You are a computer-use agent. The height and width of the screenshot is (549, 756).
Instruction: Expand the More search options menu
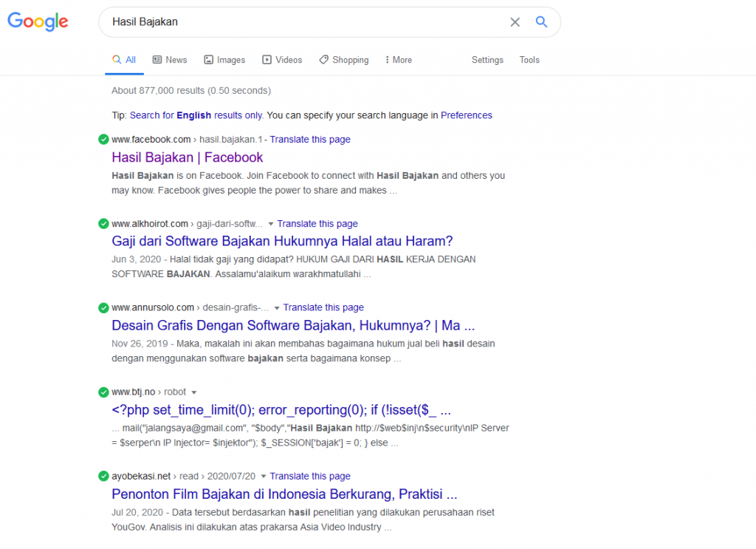pos(398,60)
